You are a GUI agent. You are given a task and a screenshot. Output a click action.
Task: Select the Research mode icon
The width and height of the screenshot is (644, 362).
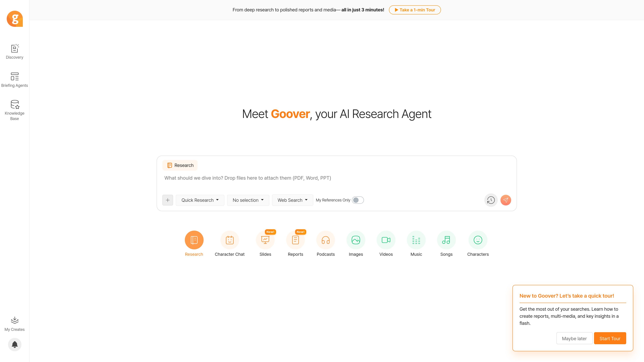coord(194,240)
